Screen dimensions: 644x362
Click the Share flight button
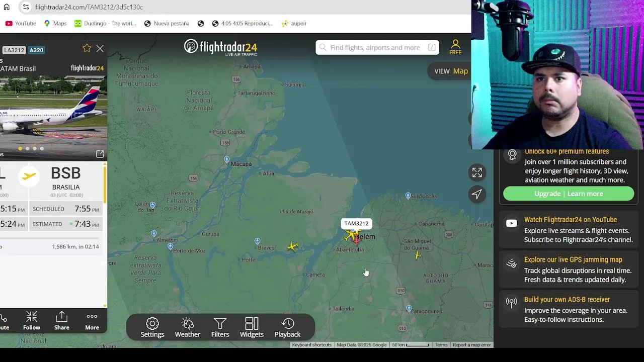62,321
